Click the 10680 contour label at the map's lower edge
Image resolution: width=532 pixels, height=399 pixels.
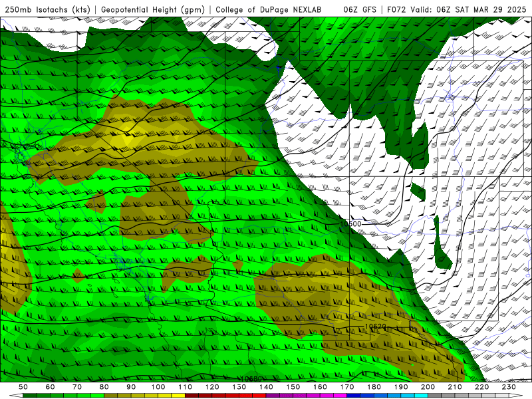point(251,378)
